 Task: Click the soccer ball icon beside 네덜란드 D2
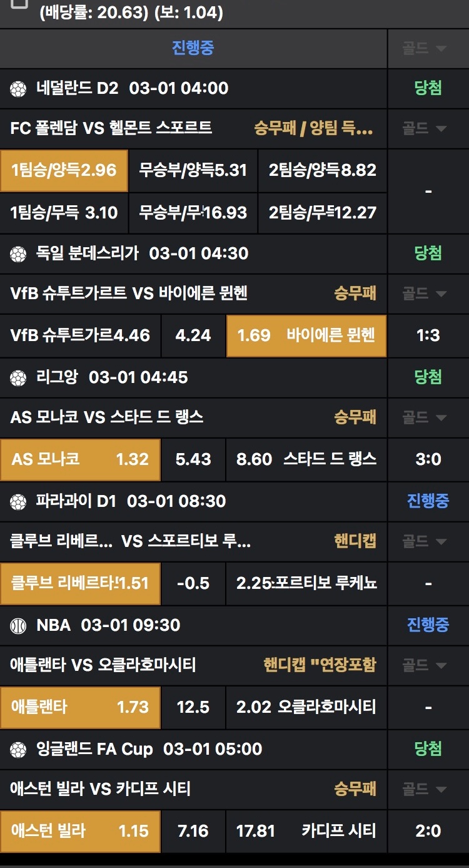coord(18,89)
